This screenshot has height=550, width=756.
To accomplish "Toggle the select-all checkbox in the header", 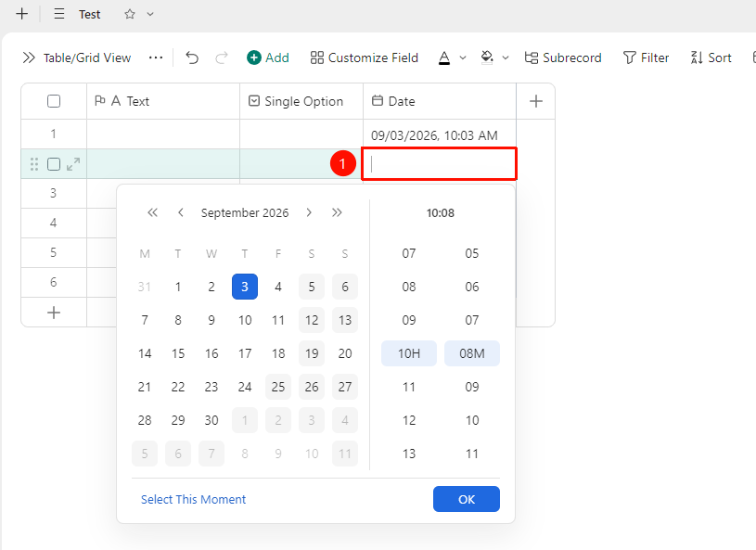I will pyautogui.click(x=54, y=101).
